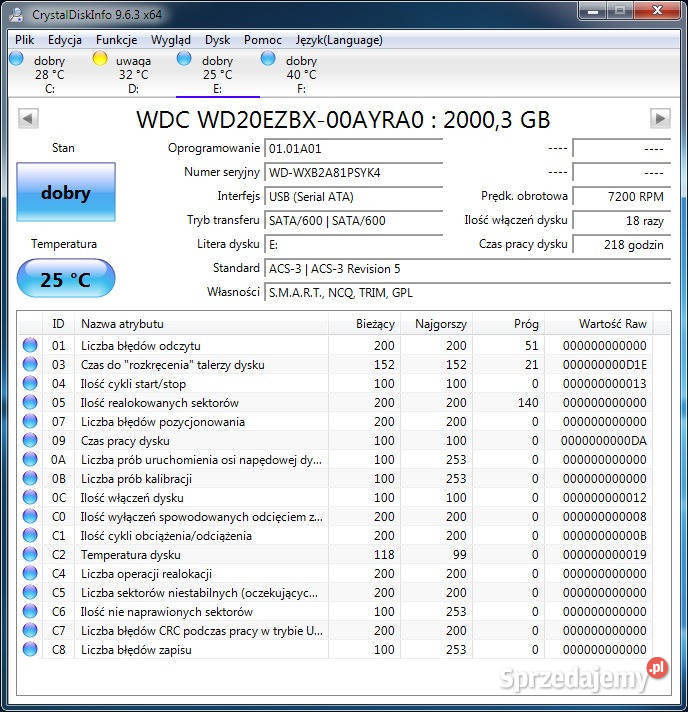688x712 pixels.
Task: Open the Plik menu
Action: [25, 40]
